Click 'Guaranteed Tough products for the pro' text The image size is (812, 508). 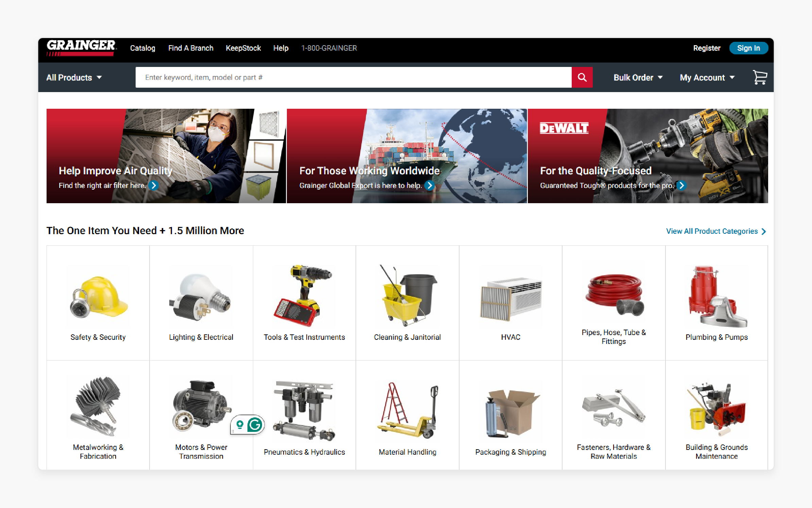(607, 185)
